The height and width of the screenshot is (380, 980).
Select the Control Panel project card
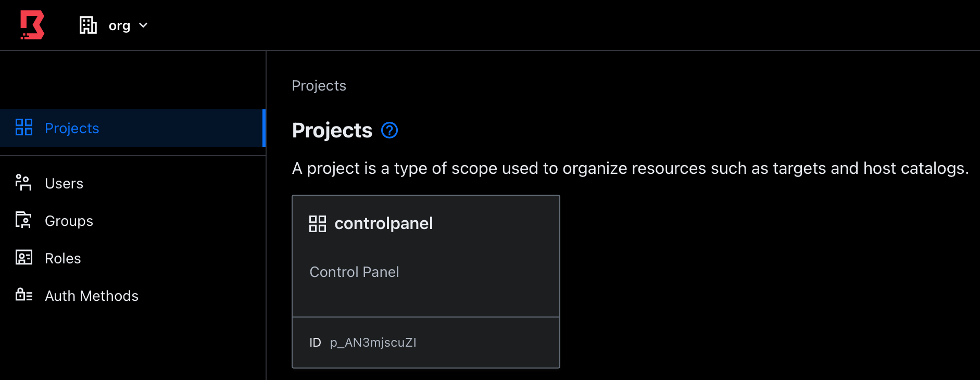point(425,257)
